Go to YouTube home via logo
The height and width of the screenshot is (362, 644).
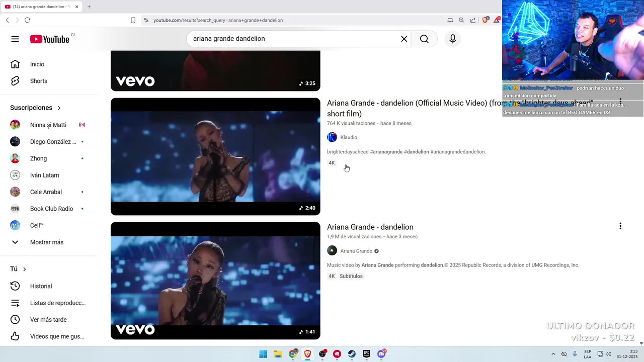[x=49, y=39]
